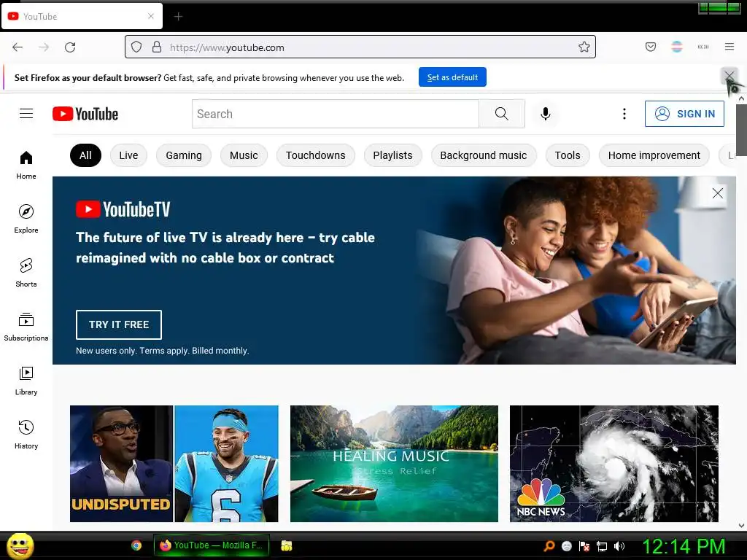Select YouTube Mozilla Firefox taskbar item
Viewport: 747px width, 560px height.
[x=212, y=545]
